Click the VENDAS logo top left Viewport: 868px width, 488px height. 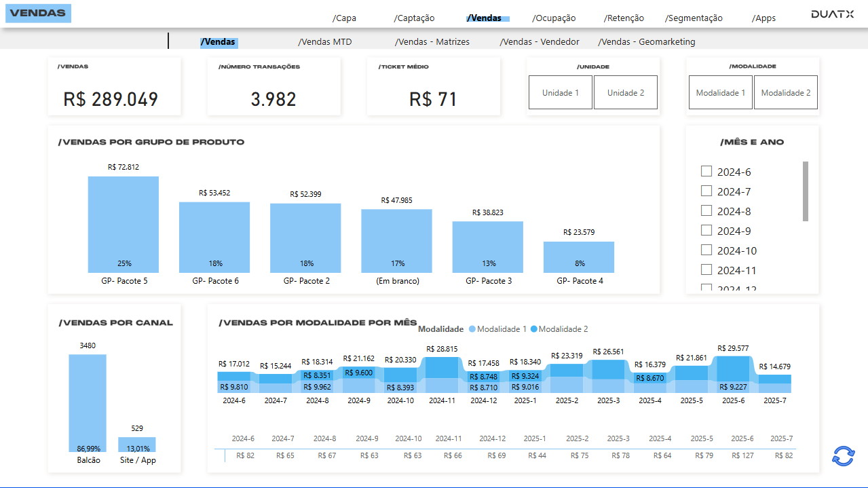(x=37, y=13)
